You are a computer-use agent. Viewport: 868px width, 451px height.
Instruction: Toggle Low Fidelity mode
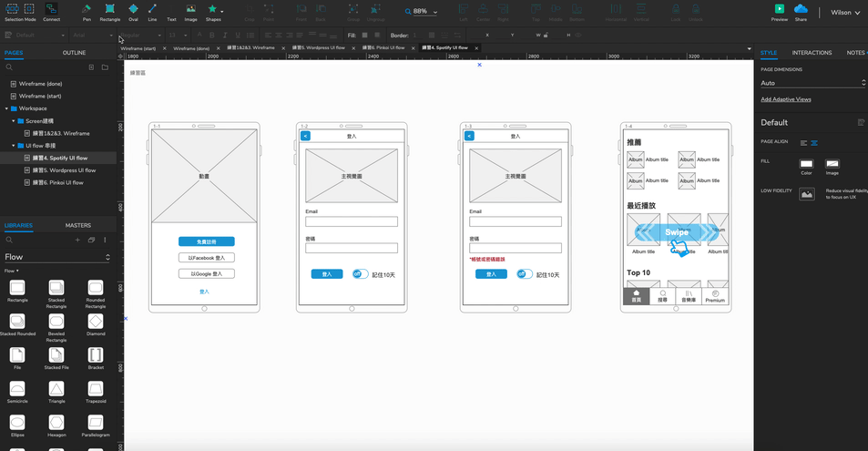click(x=807, y=194)
